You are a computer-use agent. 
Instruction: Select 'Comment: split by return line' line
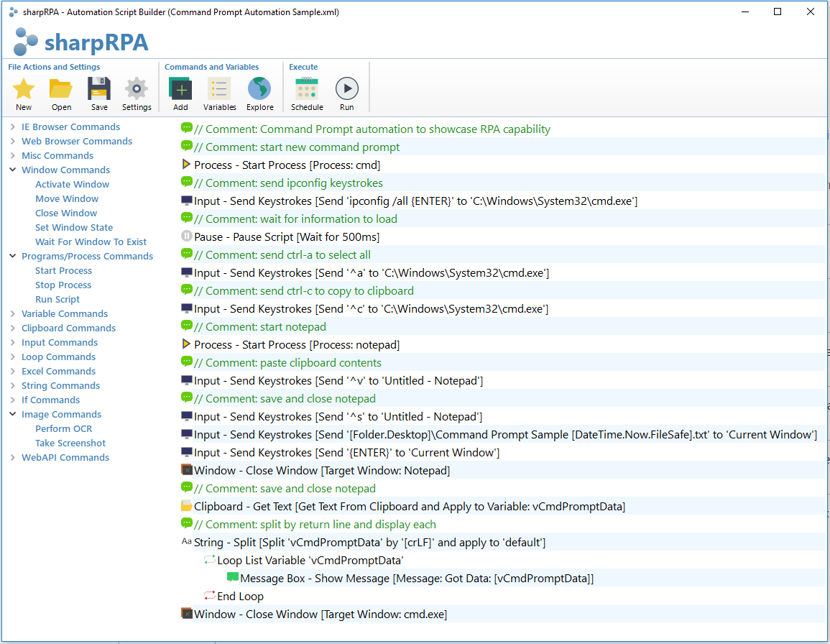click(315, 524)
